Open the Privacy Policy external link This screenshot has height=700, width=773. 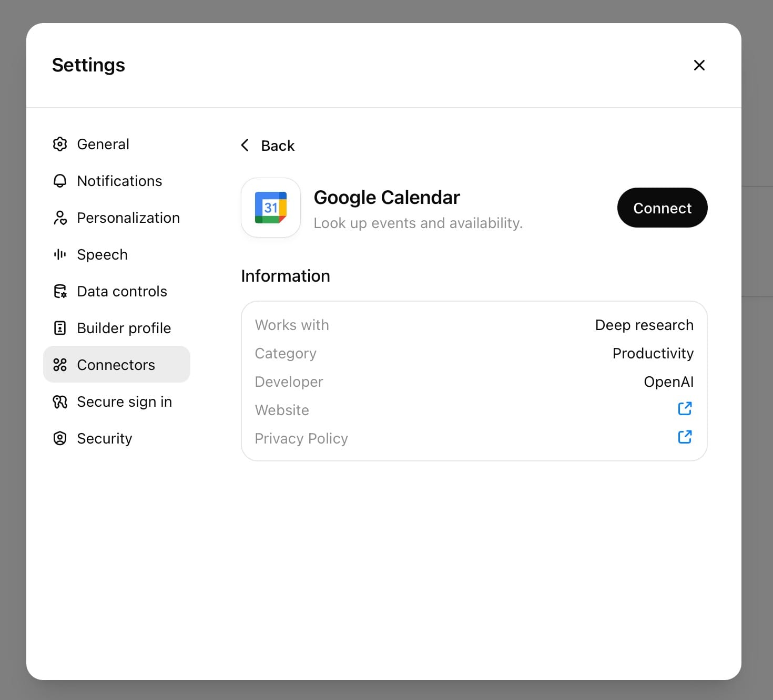685,437
